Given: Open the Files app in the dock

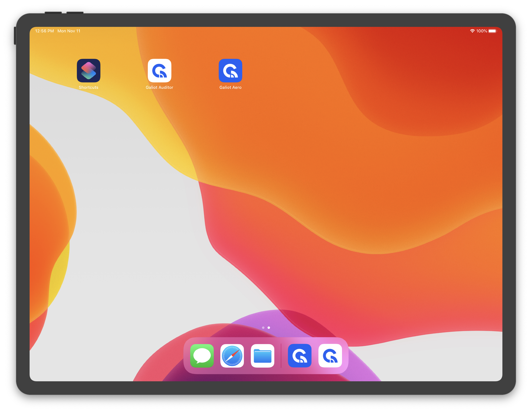Looking at the screenshot, I should click(262, 356).
